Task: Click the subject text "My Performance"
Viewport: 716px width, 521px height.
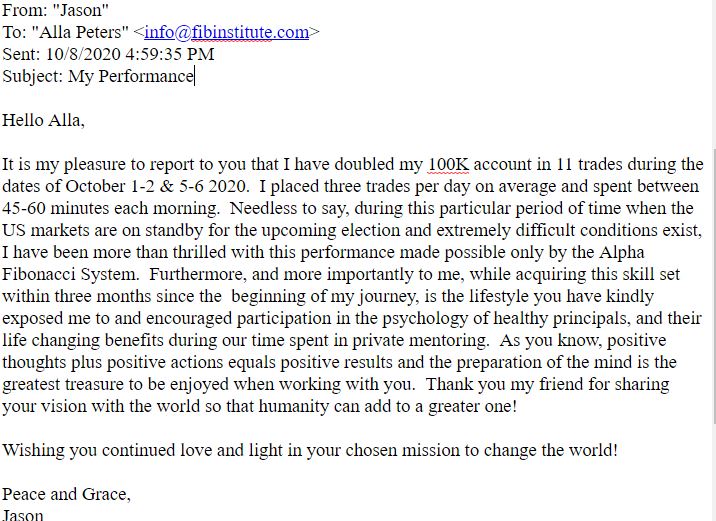Action: pyautogui.click(x=131, y=76)
